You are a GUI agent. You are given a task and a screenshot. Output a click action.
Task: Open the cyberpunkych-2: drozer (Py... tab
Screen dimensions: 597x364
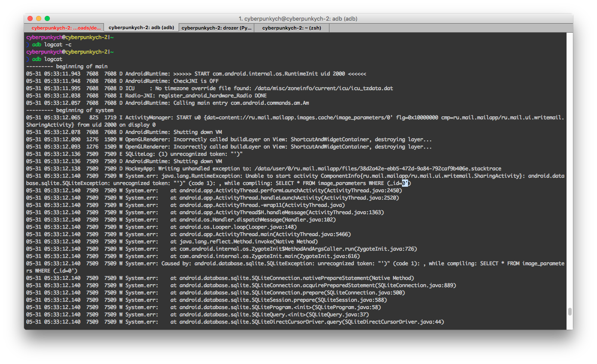pos(216,28)
